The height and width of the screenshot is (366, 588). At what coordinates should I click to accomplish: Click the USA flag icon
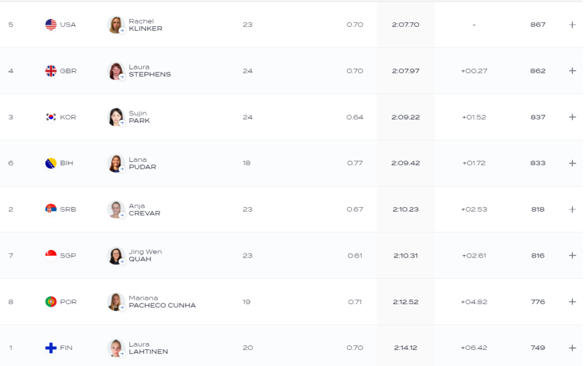pos(51,25)
